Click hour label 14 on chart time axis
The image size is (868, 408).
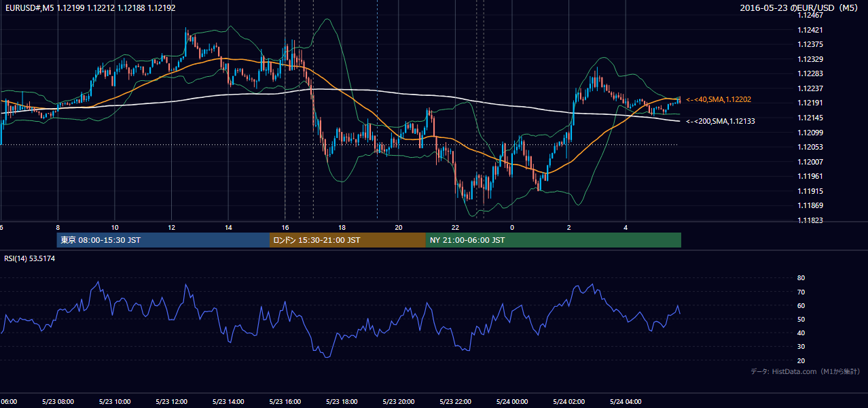pos(228,227)
